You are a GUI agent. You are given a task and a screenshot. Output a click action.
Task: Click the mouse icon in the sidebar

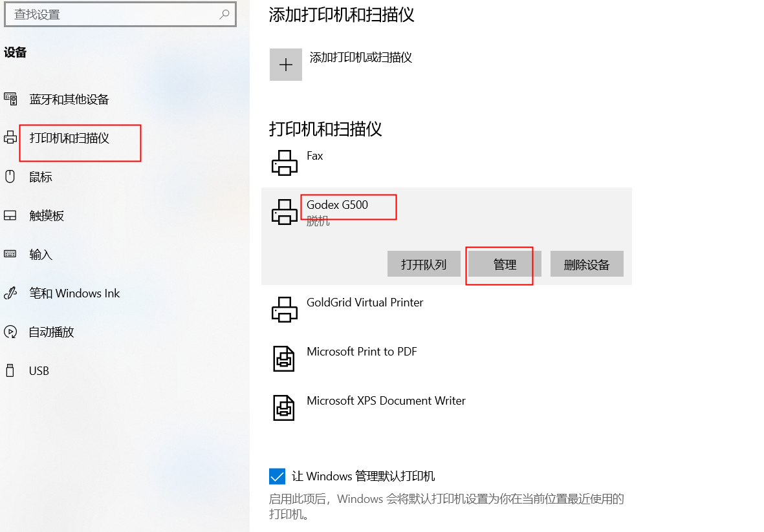(10, 176)
